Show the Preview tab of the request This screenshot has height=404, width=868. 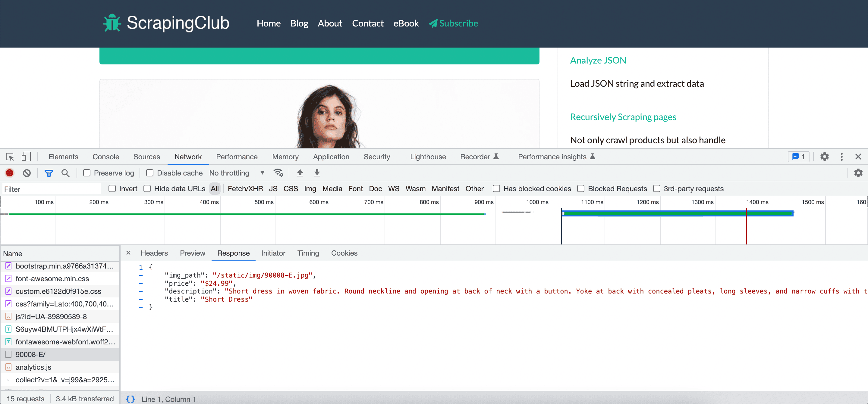(192, 253)
